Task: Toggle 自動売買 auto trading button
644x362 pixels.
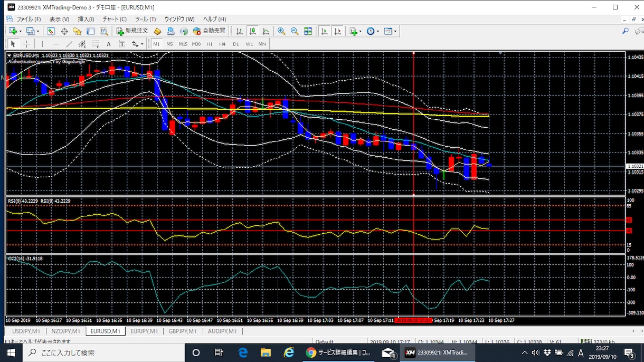Action: 209,31
